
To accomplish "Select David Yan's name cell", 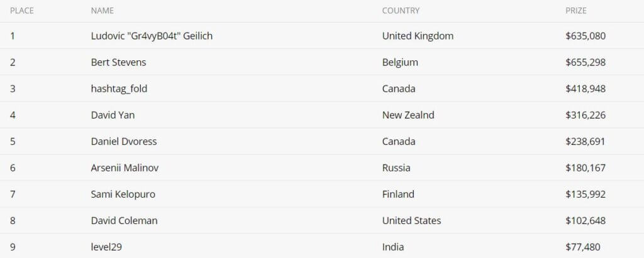I will coord(113,116).
